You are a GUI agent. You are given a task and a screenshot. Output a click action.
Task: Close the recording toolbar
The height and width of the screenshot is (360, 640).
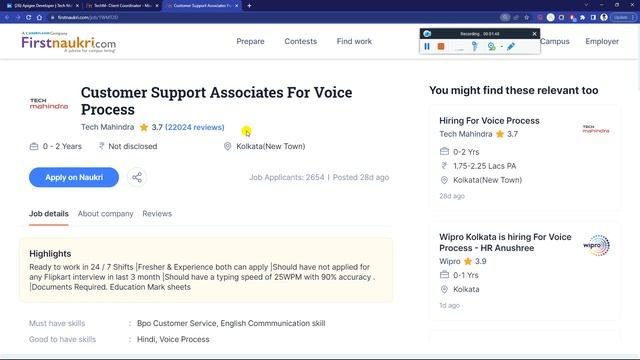tap(534, 34)
